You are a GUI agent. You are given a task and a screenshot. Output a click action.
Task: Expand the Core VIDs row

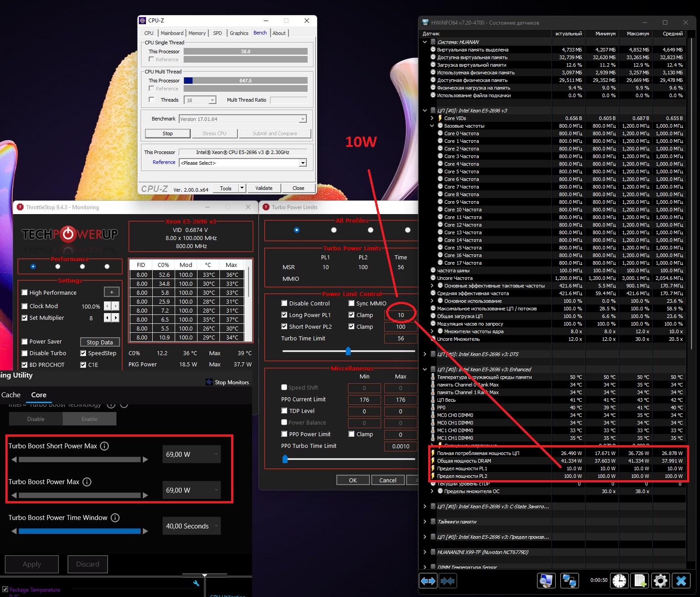coord(432,118)
